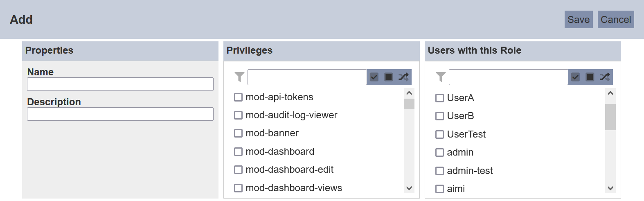
Task: Cancel adding the role
Action: click(x=616, y=20)
